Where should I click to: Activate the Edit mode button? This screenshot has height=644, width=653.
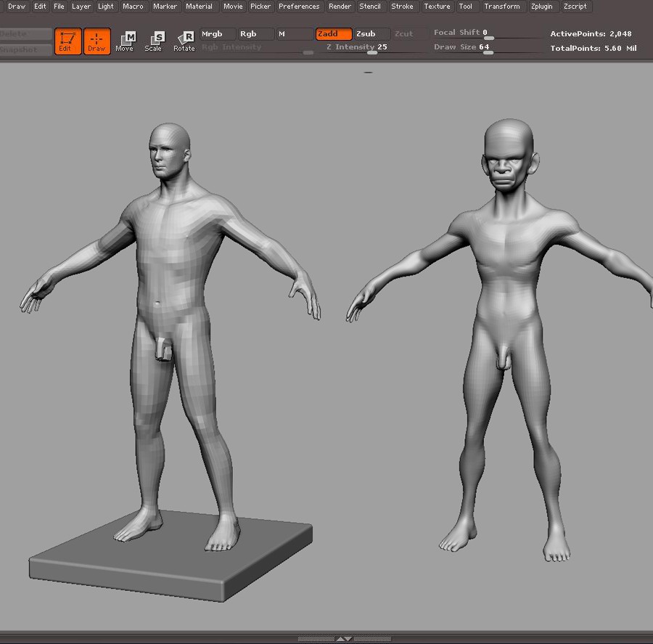tap(67, 41)
